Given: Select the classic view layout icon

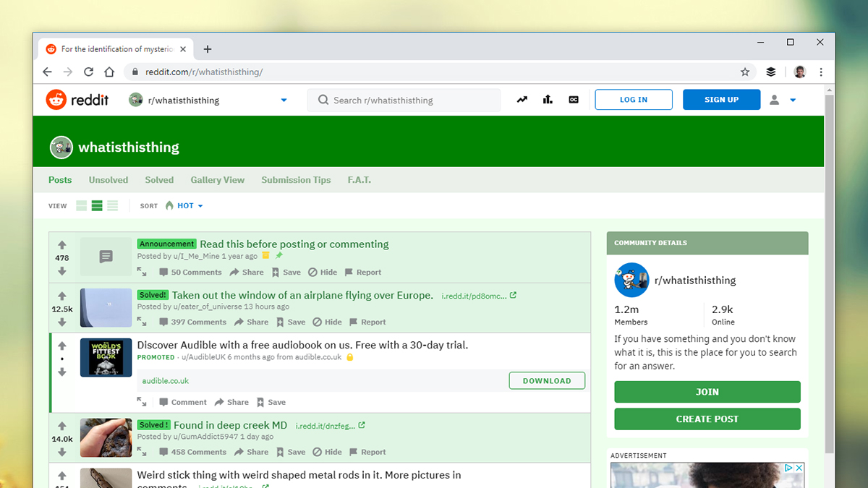Looking at the screenshot, I should [x=97, y=206].
